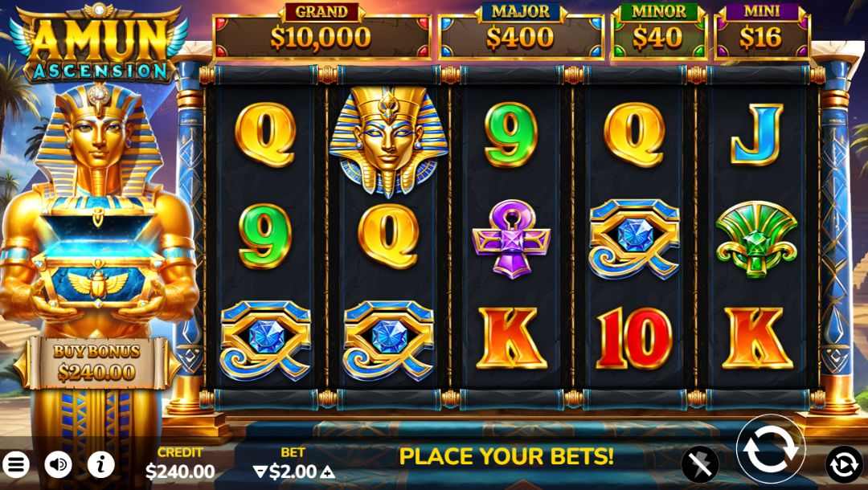The width and height of the screenshot is (868, 490).
Task: Click the purple ankh symbol
Action: pyautogui.click(x=511, y=239)
